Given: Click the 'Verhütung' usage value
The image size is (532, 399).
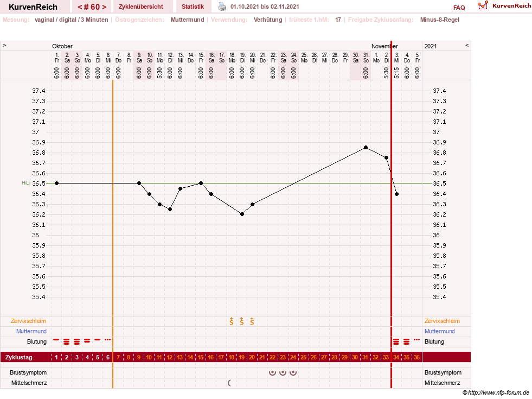Looking at the screenshot, I should (268, 20).
